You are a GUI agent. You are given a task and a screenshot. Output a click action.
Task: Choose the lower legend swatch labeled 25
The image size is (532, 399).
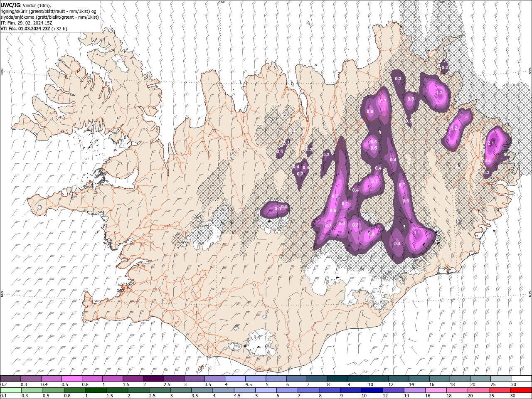(x=500, y=390)
